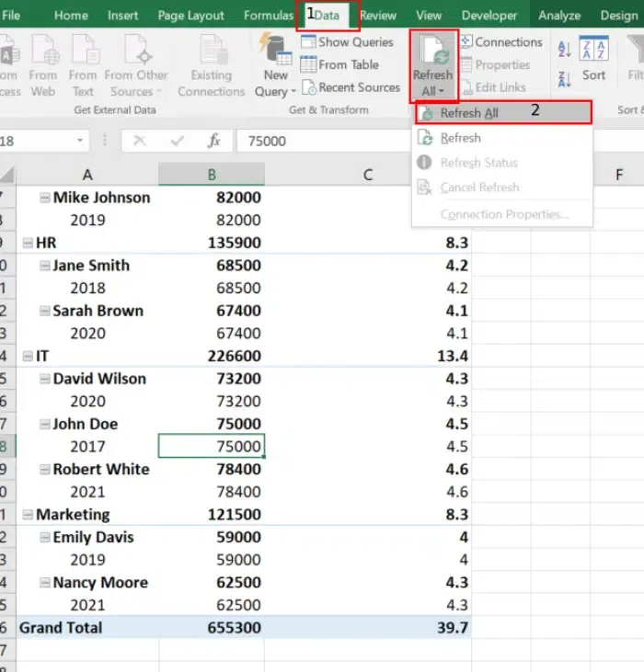Screen dimensions: 644x672
Task: Click Existing Connections icon
Action: (x=211, y=65)
